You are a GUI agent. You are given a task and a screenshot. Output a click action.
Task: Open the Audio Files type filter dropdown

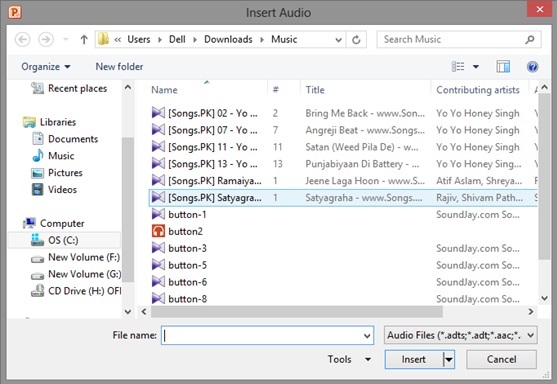(460, 335)
